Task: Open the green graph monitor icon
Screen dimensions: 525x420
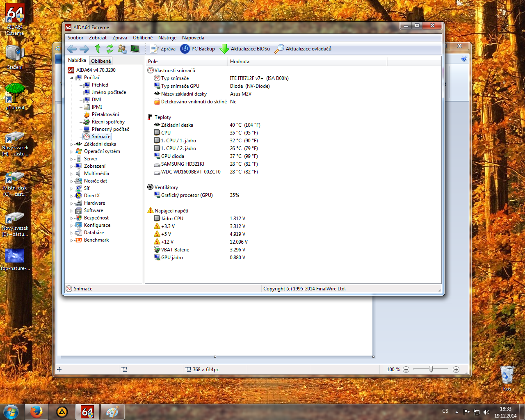Action: coord(135,49)
